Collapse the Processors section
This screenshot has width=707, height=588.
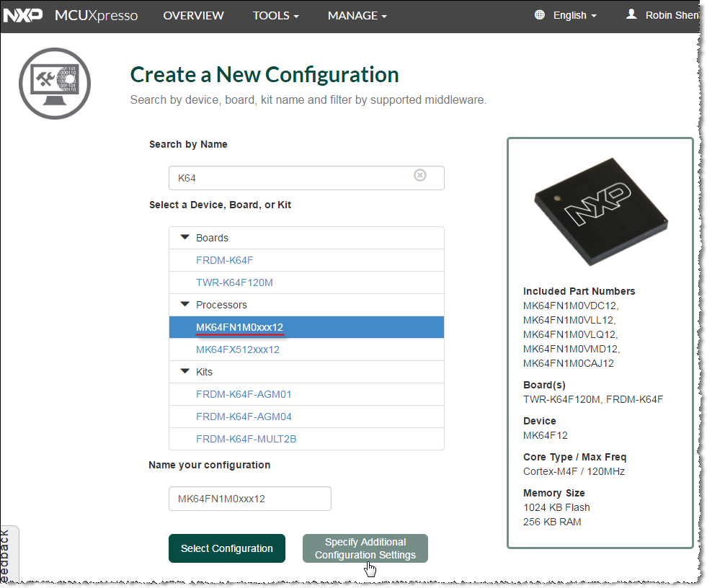coord(185,304)
